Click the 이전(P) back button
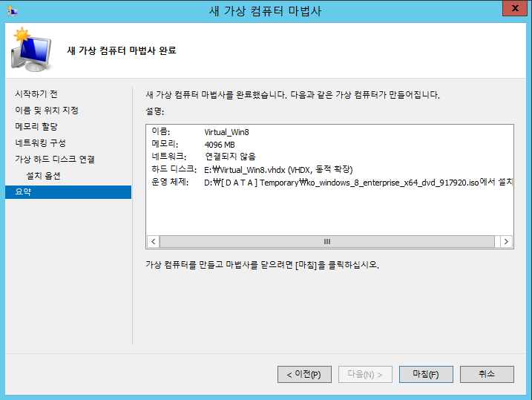The width and height of the screenshot is (532, 400). pos(304,374)
